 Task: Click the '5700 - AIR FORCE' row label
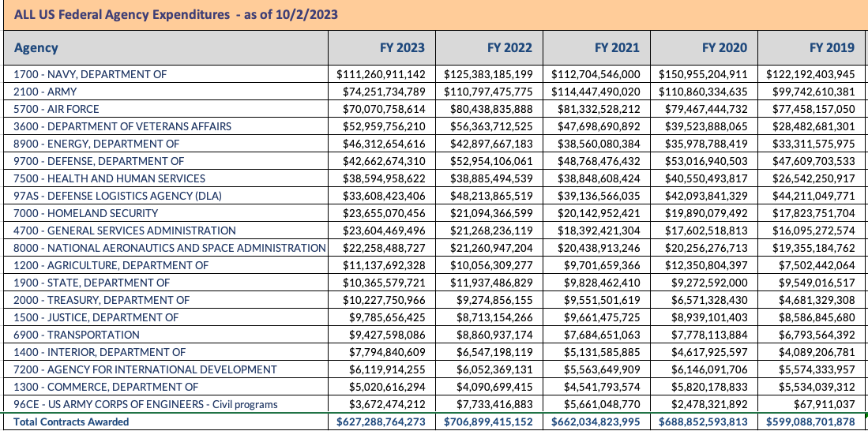56,108
